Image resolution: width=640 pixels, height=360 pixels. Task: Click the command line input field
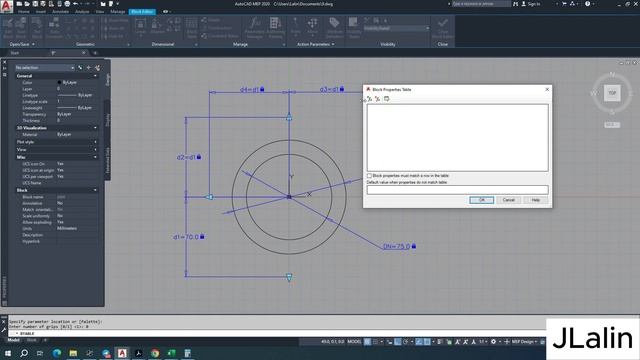(278, 333)
